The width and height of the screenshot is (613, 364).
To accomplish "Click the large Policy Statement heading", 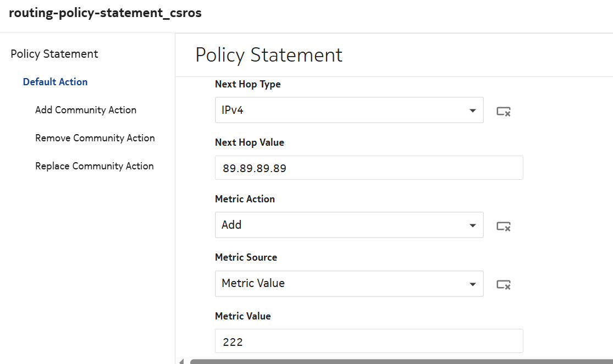I will tap(269, 55).
